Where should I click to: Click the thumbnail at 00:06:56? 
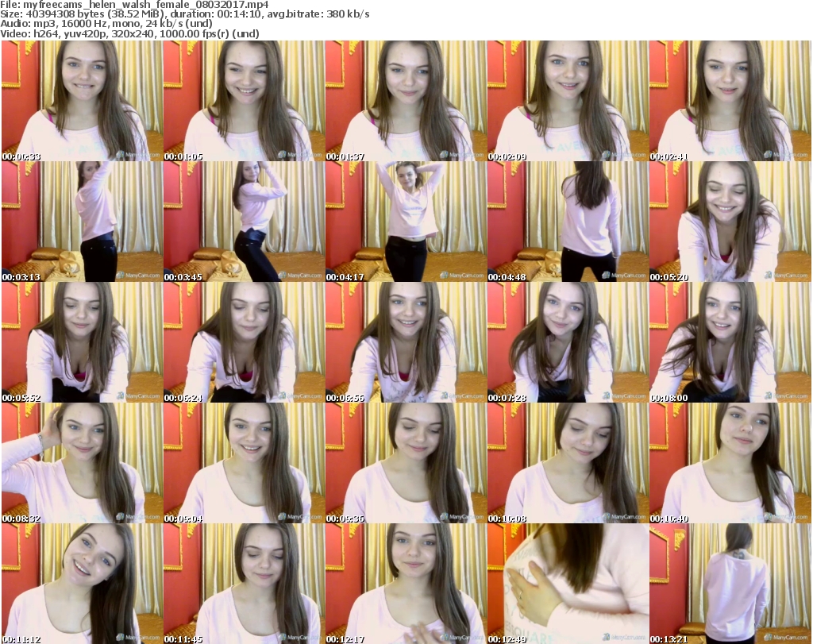coord(406,342)
